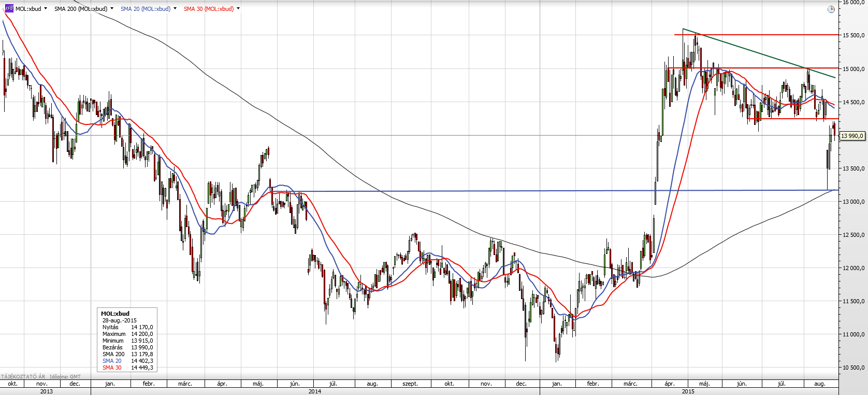This screenshot has width=868, height=395.
Task: Click the 2015 year band on timeline
Action: [x=688, y=391]
